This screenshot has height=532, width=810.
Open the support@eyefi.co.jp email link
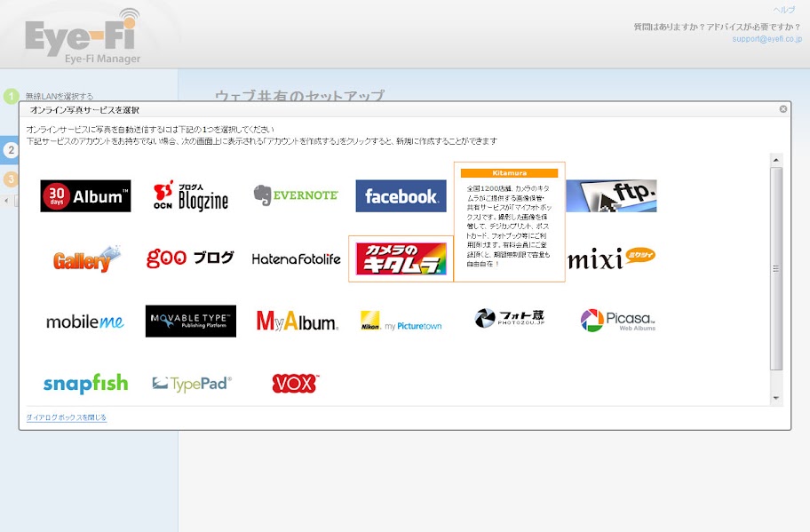pyautogui.click(x=766, y=39)
